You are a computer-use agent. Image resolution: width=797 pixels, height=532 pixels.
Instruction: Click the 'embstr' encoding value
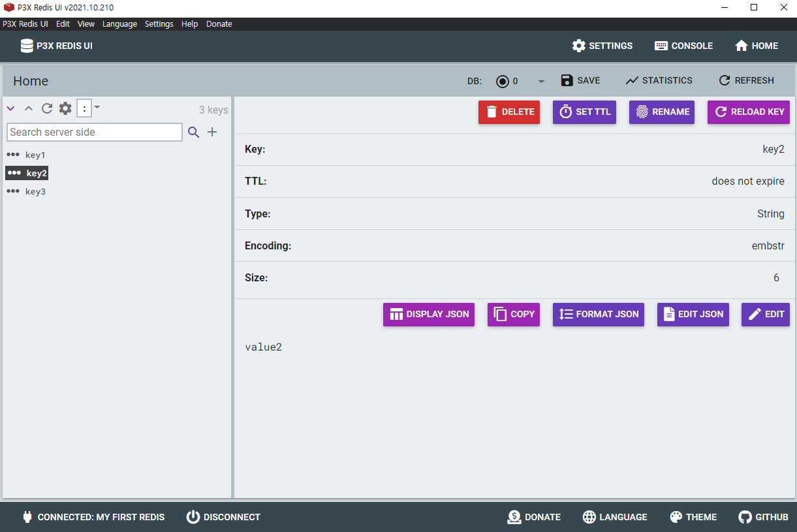tap(768, 245)
